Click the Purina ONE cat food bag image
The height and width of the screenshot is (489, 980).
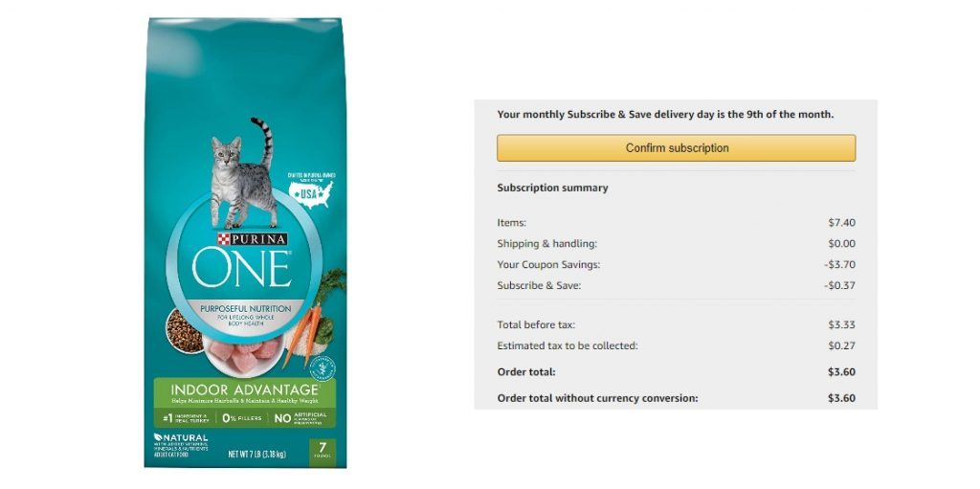tap(245, 243)
